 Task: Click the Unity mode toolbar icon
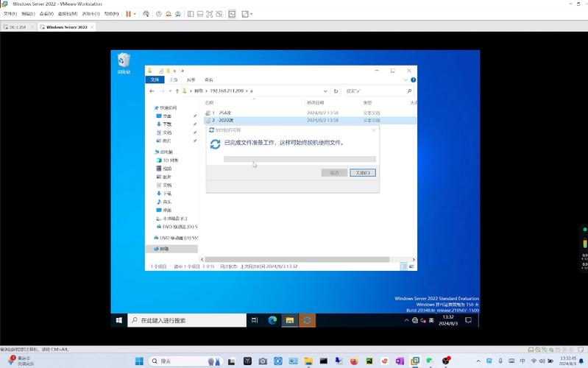tap(219, 14)
